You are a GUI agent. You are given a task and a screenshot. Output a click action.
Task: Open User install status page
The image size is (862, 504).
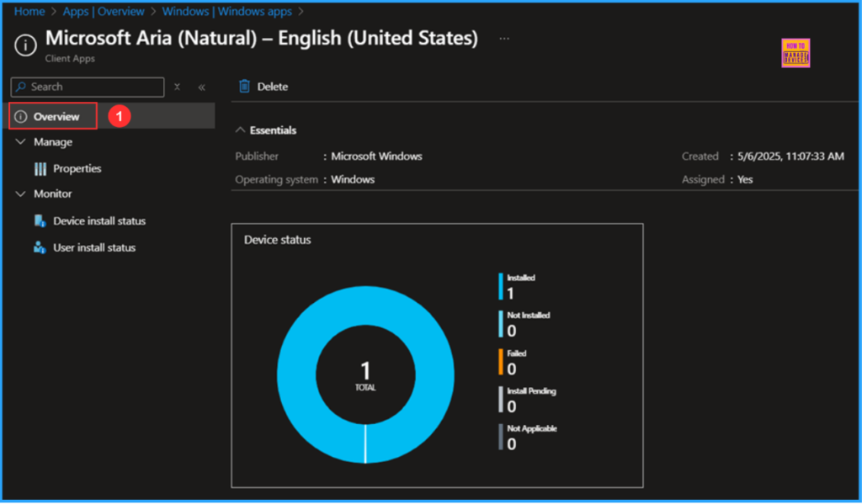click(x=94, y=248)
